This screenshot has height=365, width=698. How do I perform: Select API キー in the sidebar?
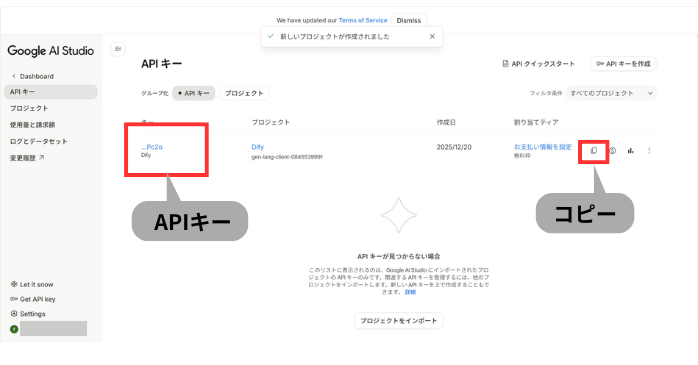pos(51,92)
